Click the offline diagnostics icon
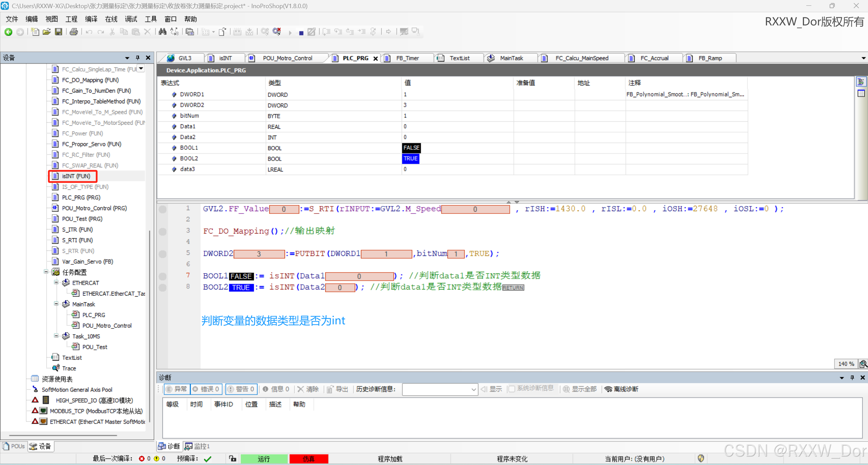Viewport: 868px width, 465px height. click(x=621, y=389)
